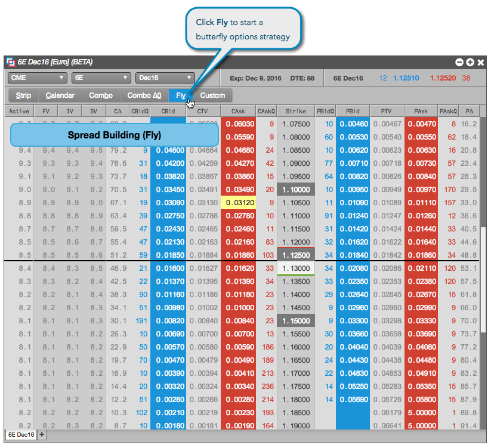The height and width of the screenshot is (448, 491).
Task: Click the Strike column header
Action: click(x=295, y=111)
